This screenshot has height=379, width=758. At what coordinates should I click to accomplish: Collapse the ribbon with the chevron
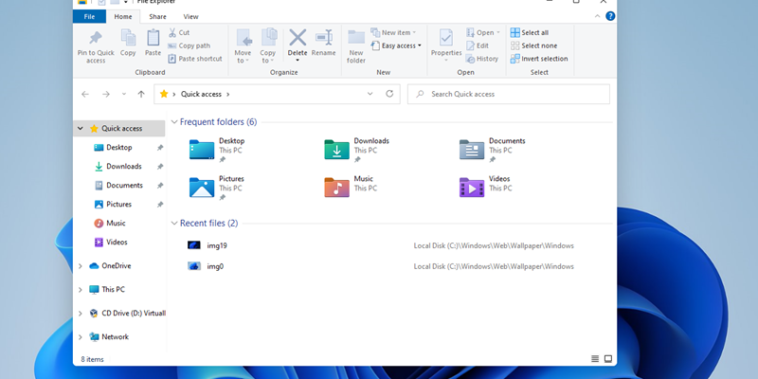(598, 16)
